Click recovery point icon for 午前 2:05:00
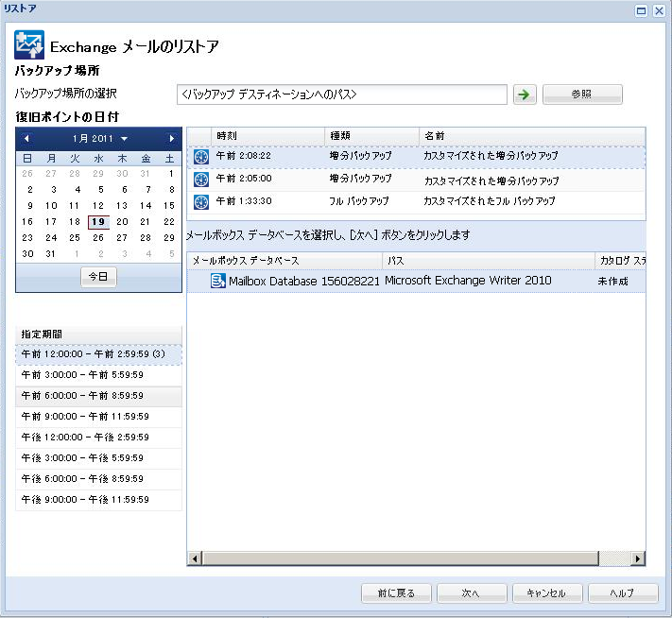 point(200,180)
